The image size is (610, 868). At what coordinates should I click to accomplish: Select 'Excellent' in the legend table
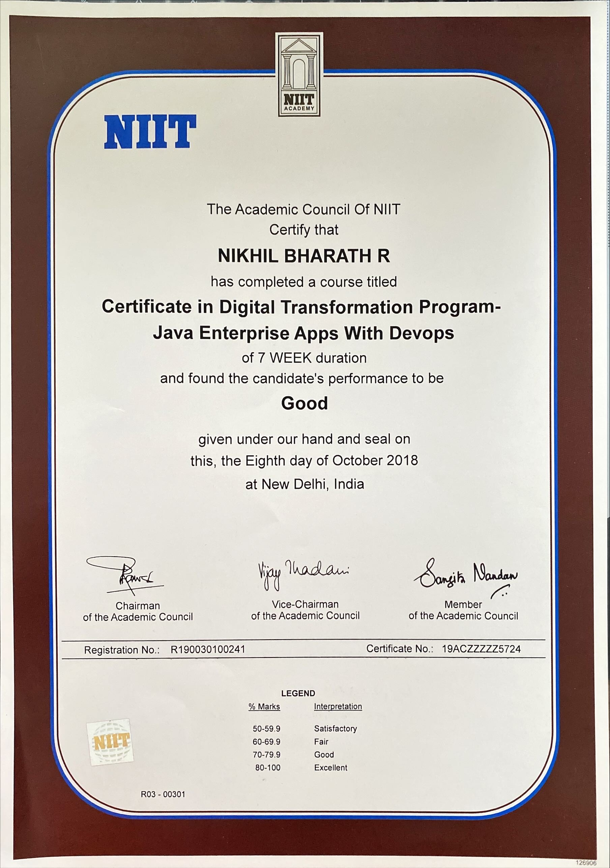point(330,768)
